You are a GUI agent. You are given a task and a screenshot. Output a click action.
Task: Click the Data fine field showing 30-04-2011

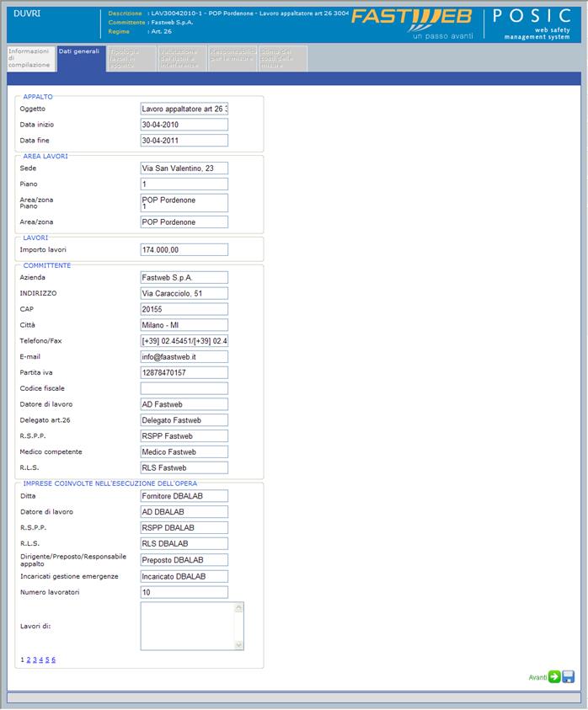click(x=184, y=141)
